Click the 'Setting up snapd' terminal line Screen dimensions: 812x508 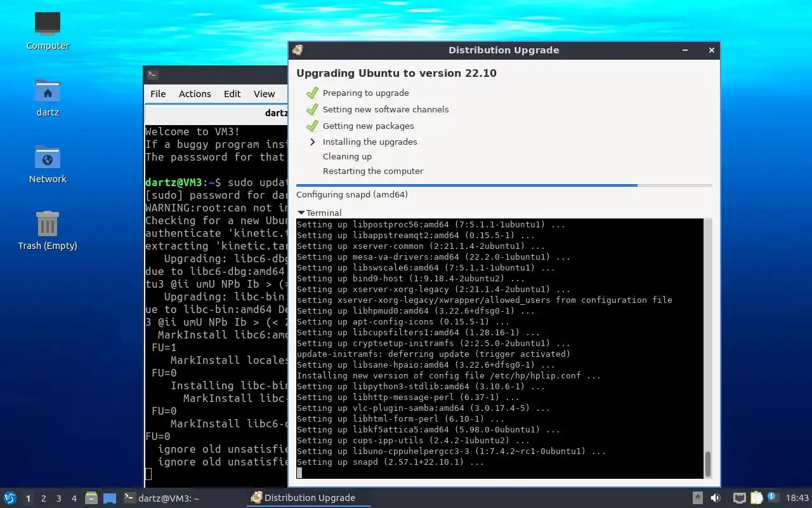390,462
